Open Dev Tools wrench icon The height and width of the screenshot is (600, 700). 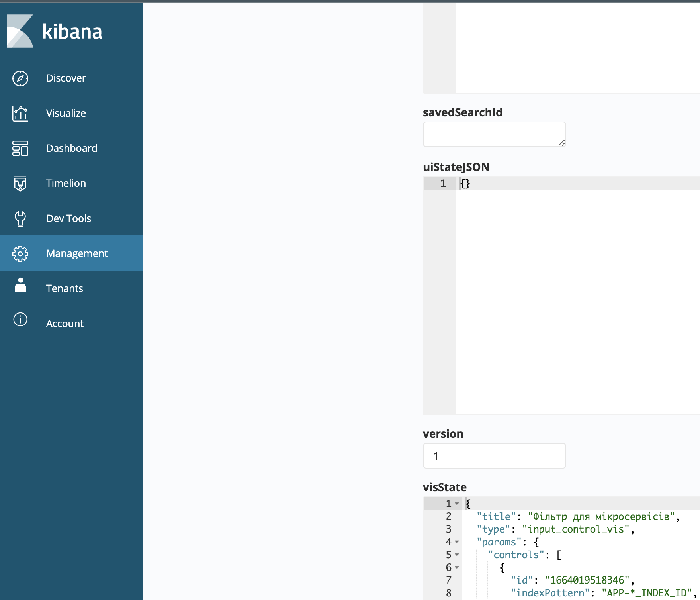click(20, 218)
